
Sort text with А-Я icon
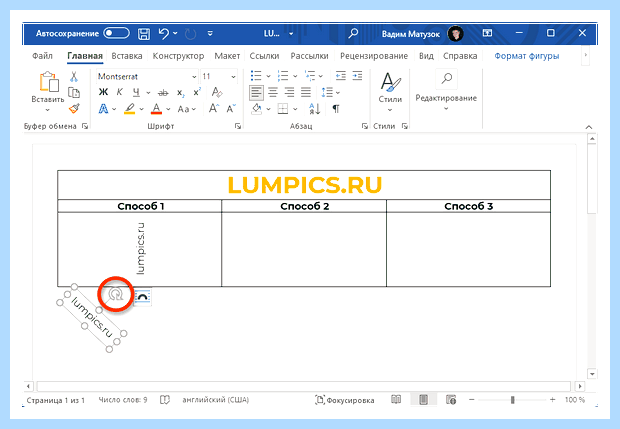(315, 109)
